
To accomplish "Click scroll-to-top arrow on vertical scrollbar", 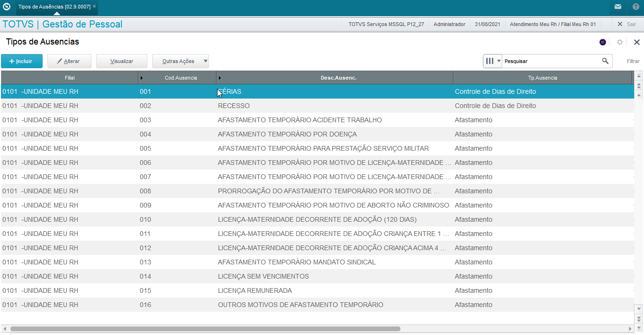I will coord(639,76).
